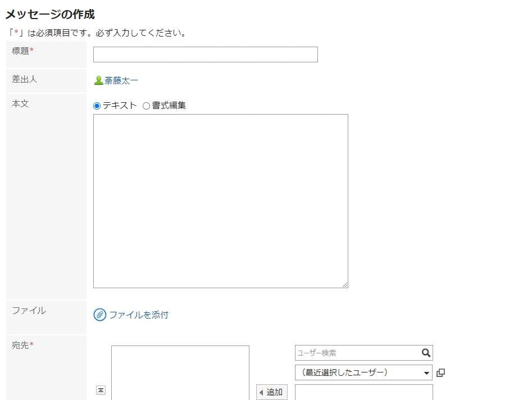532x400 pixels.
Task: Click the candidate users list box below the dropdown
Action: pos(363,392)
